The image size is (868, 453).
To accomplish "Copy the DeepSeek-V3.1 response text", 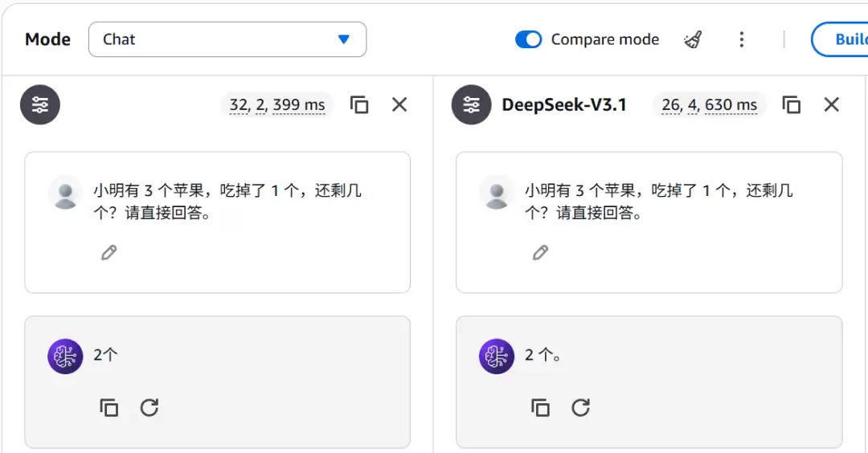I will tap(541, 407).
